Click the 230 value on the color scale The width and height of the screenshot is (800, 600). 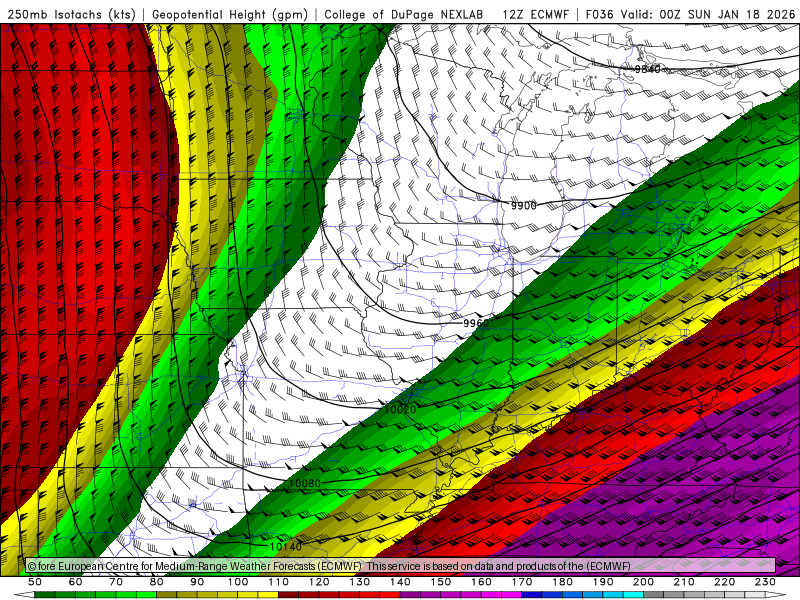[x=765, y=582]
